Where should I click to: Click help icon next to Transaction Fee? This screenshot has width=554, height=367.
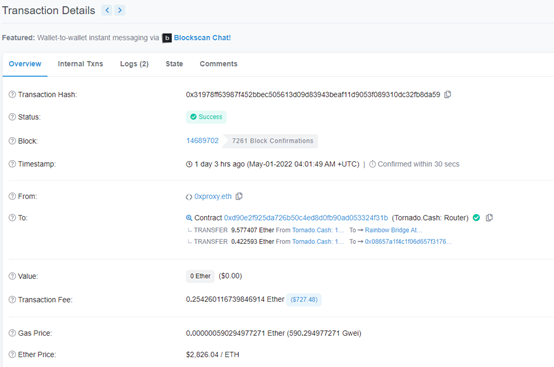pos(12,300)
